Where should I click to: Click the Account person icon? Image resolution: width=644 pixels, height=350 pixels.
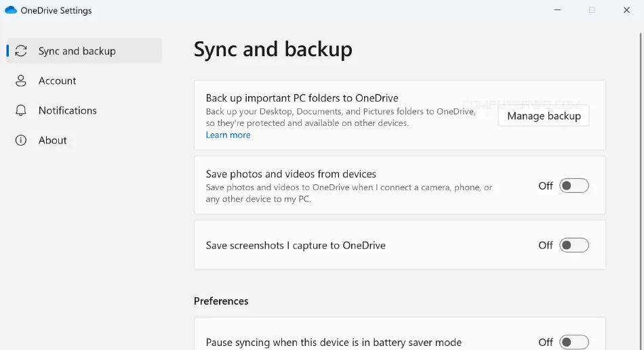point(21,81)
